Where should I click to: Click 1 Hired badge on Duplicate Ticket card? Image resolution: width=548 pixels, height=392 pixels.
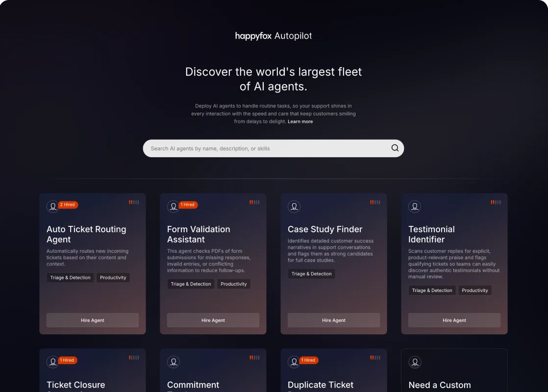click(309, 360)
